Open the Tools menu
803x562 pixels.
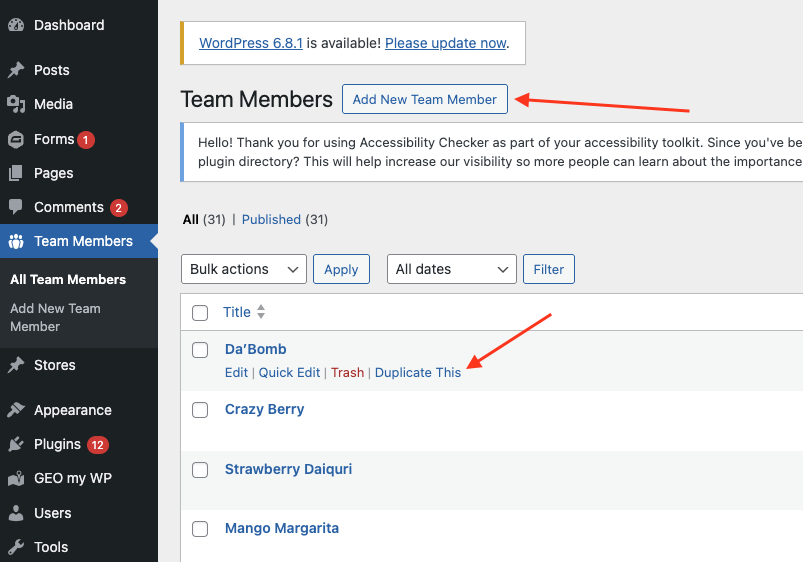click(x=51, y=547)
